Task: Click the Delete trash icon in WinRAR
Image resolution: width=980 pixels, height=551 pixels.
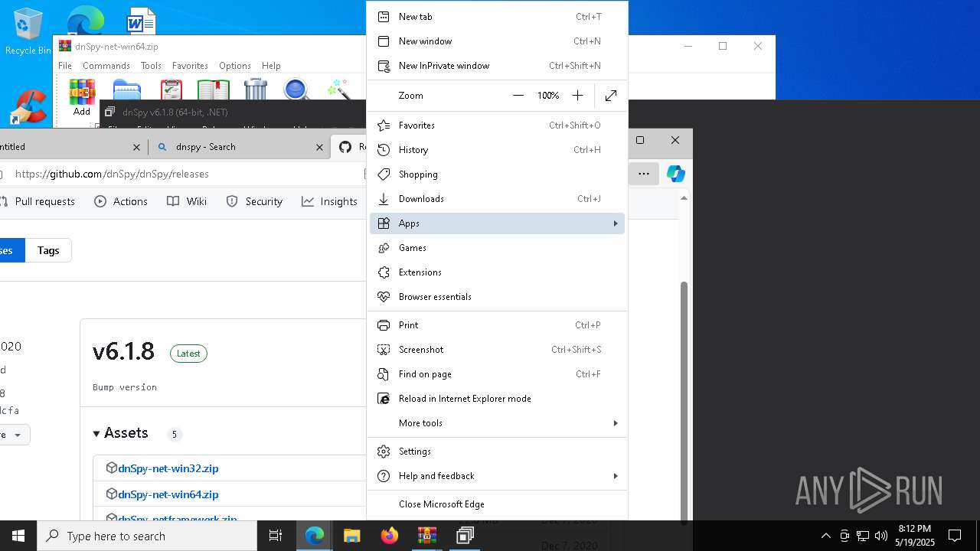Action: pos(256,90)
